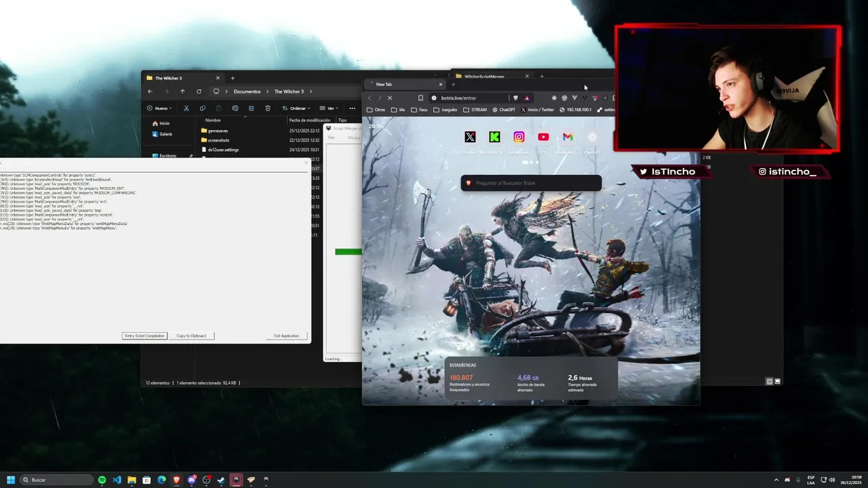Select the gamesaves folder
Viewport: 868px width, 488px height.
pyautogui.click(x=217, y=131)
